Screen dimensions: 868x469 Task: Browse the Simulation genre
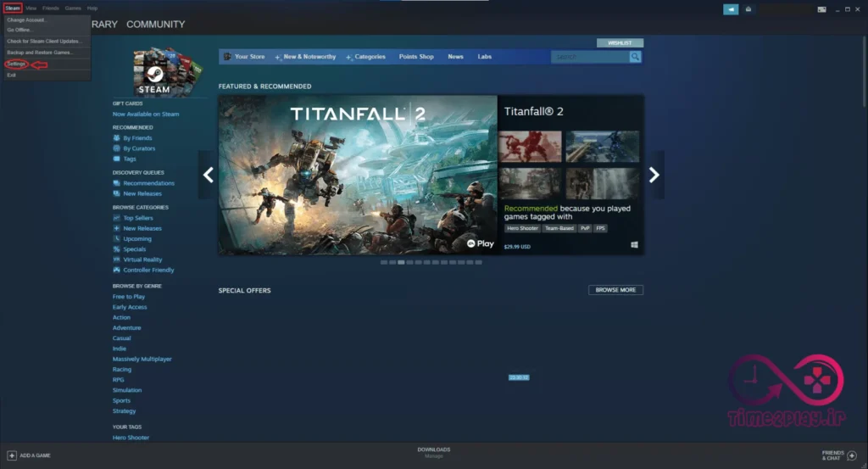click(x=127, y=390)
